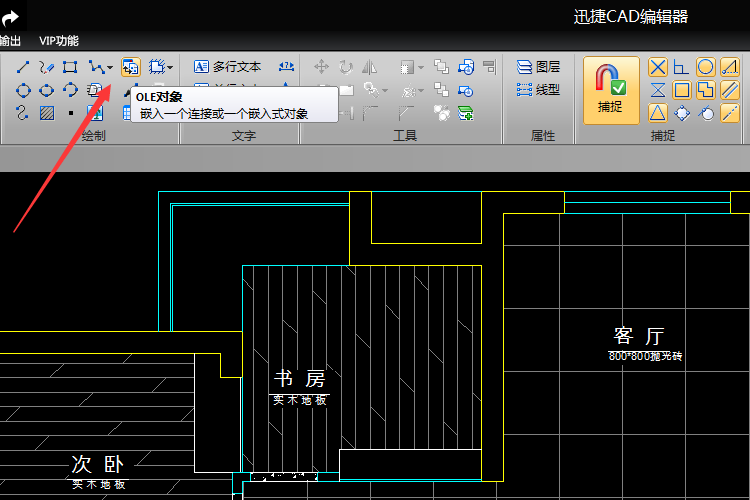Click the 多行文本 multiline text button

coord(227,67)
